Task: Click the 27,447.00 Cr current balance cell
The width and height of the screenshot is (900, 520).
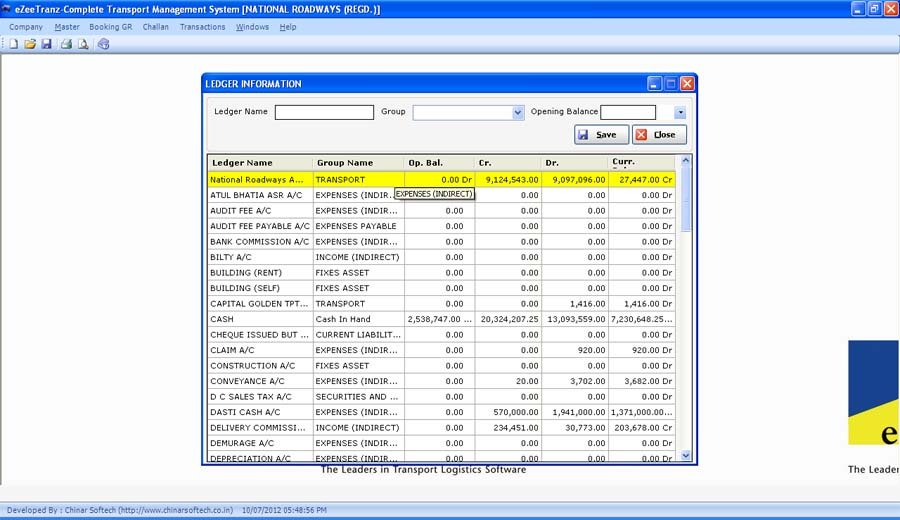Action: point(642,180)
